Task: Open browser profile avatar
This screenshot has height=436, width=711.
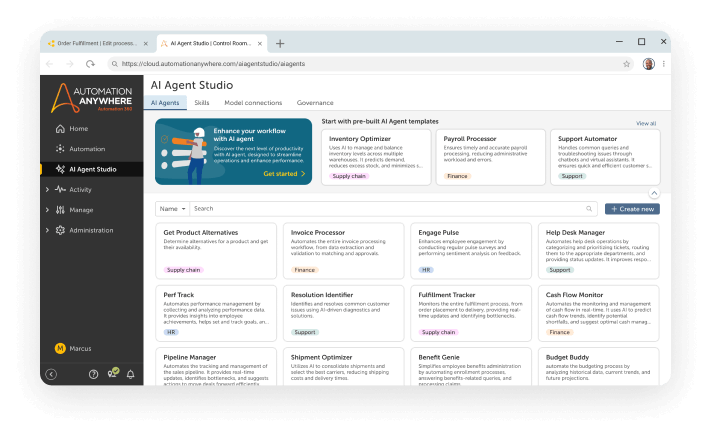Action: pyautogui.click(x=649, y=64)
